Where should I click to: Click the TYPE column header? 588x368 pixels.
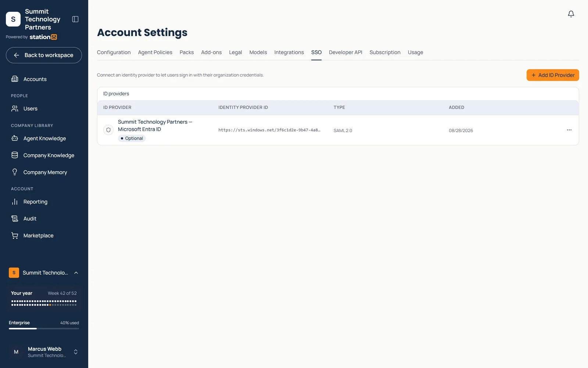point(339,107)
